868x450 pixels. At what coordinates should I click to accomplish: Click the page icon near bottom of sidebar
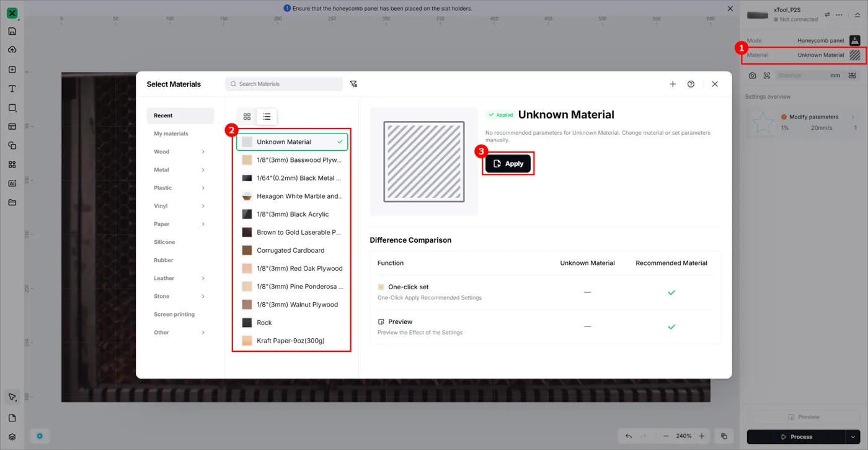(12, 418)
